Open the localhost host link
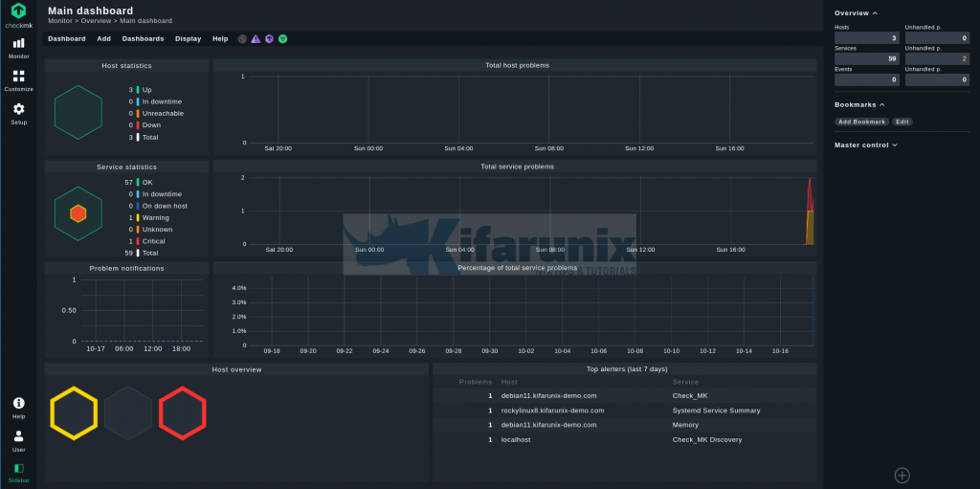Screen dimensions: 980x489 click(516, 440)
